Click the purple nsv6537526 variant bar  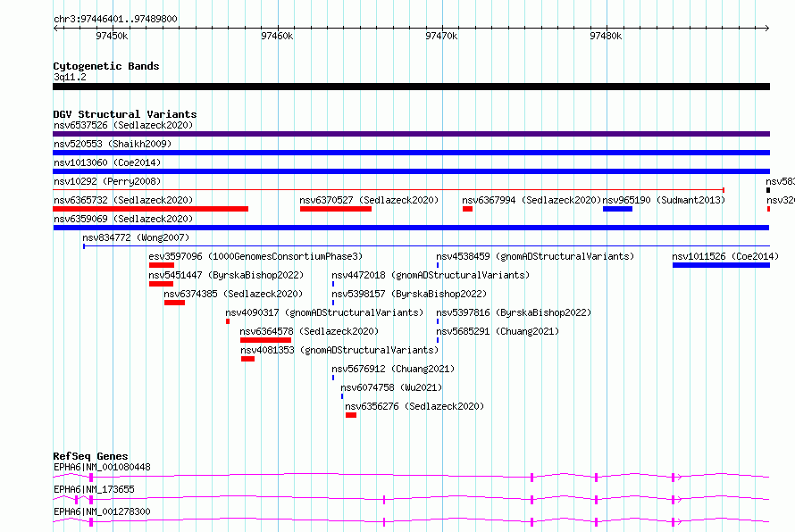(x=411, y=134)
